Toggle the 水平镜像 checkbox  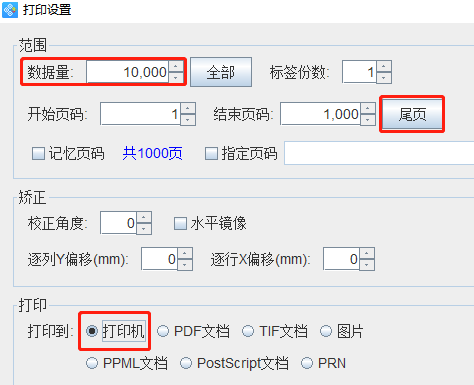coord(180,223)
